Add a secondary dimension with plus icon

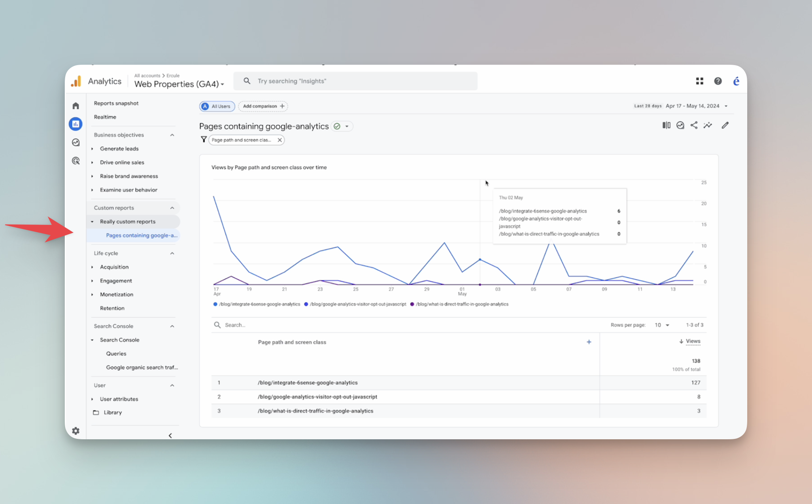(x=589, y=342)
